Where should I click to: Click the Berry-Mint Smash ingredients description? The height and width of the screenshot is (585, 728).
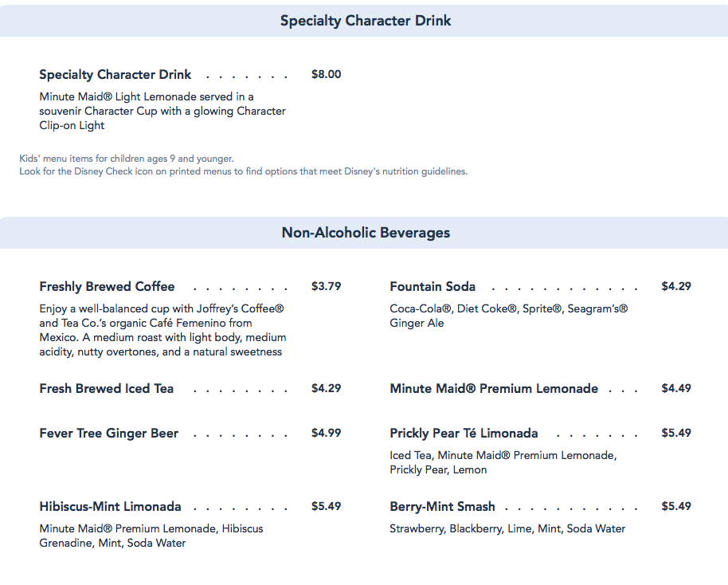507,528
